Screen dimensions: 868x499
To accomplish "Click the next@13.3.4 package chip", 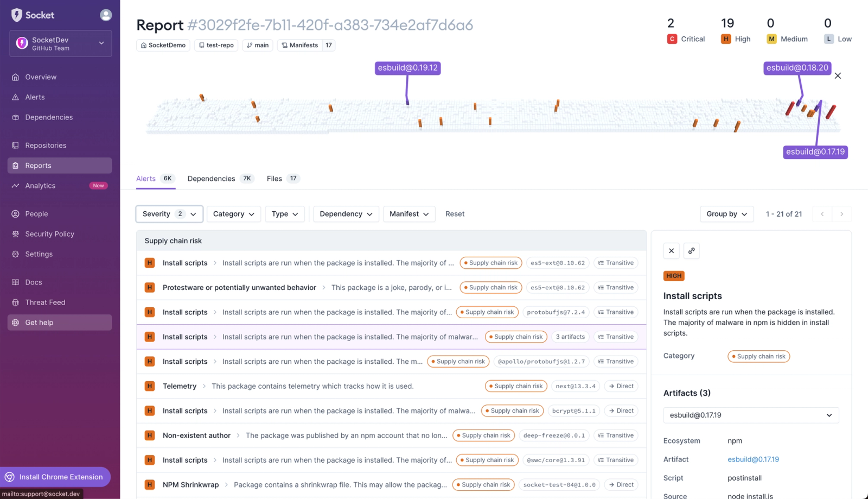I will (x=576, y=386).
